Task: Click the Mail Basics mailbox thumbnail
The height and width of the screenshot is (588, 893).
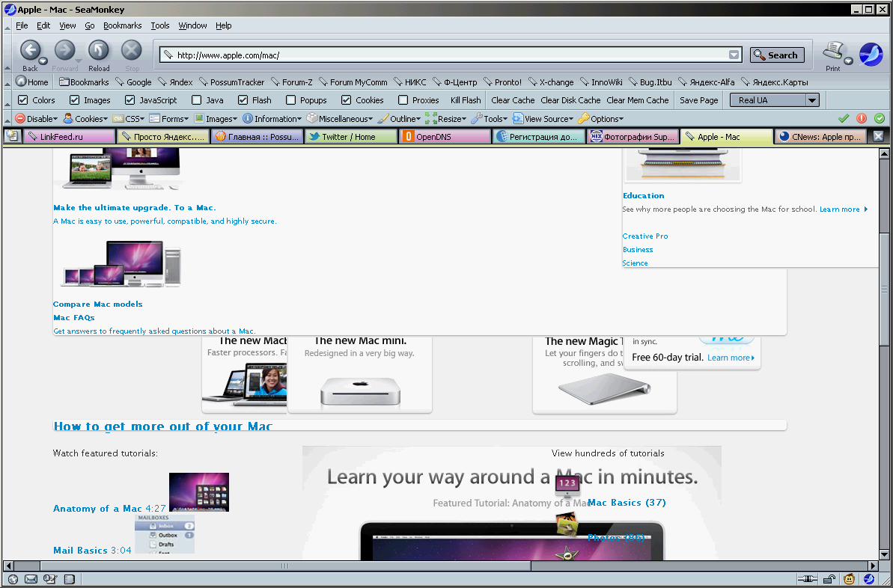Action: point(165,534)
